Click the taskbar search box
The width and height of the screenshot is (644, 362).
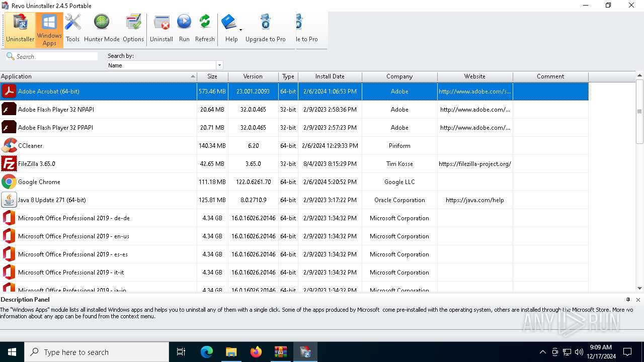tap(97, 352)
